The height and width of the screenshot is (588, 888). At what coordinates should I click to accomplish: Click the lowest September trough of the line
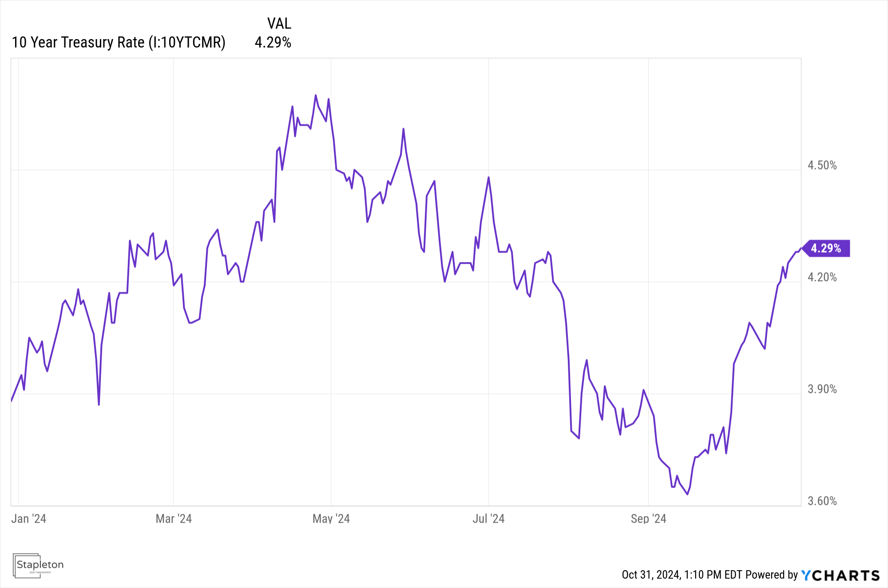click(687, 494)
